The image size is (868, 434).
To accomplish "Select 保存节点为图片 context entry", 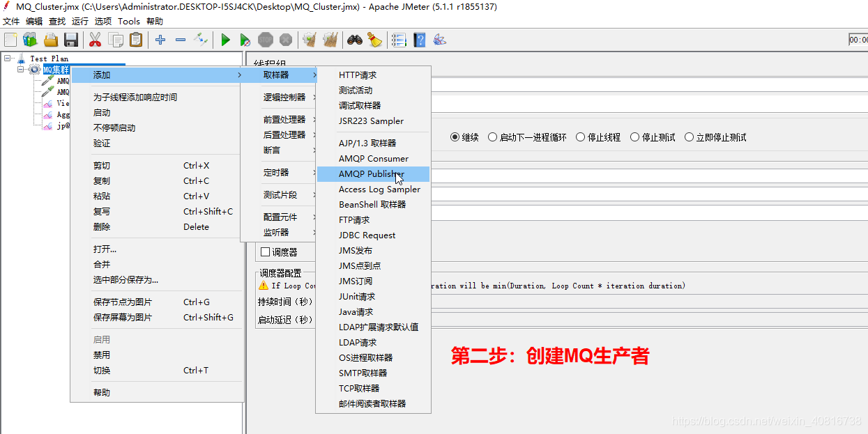I will click(157, 302).
